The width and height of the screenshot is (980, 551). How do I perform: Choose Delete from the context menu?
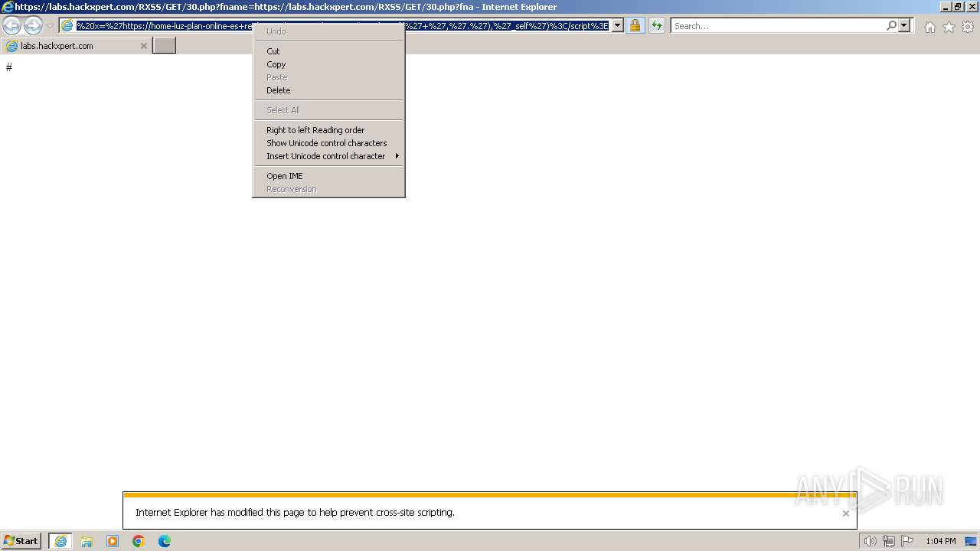[x=328, y=90]
